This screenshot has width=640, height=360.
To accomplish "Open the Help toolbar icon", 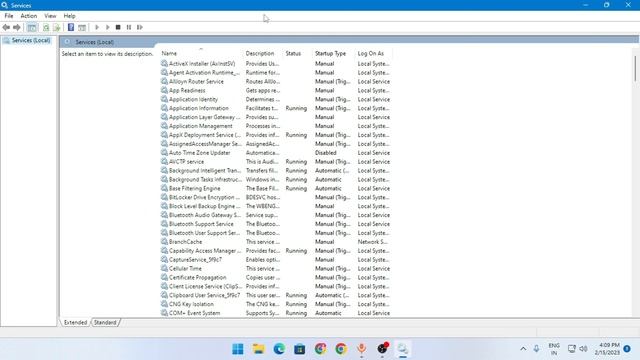I will coord(71,27).
